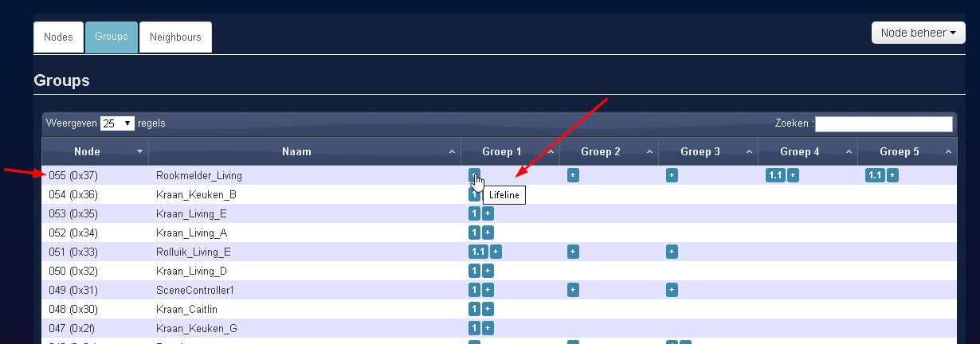Open the Neighbours tab

click(175, 37)
